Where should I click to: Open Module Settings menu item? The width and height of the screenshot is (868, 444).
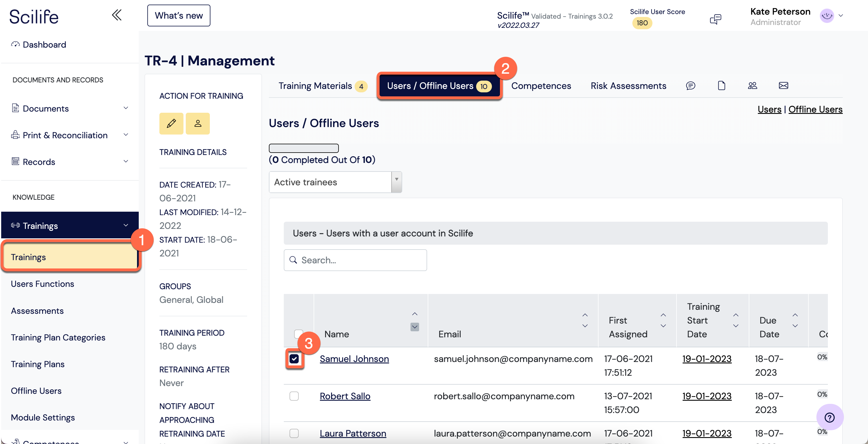[x=43, y=417]
